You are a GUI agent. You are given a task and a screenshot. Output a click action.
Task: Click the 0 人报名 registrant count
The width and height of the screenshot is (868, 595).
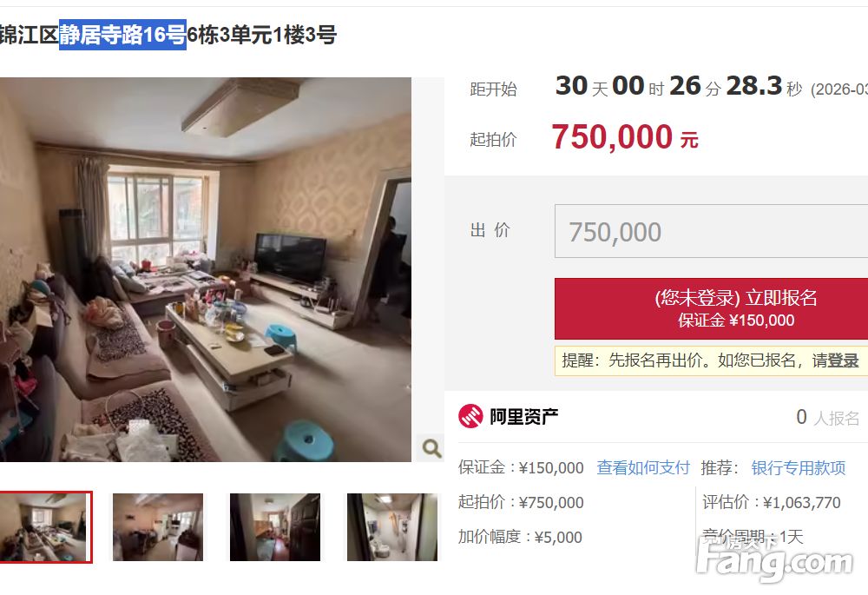pos(827,417)
